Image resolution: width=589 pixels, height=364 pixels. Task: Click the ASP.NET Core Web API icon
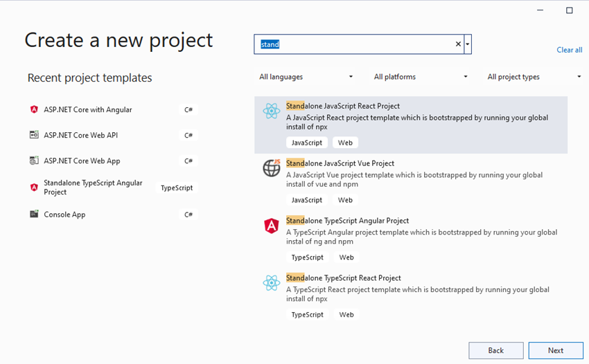34,135
